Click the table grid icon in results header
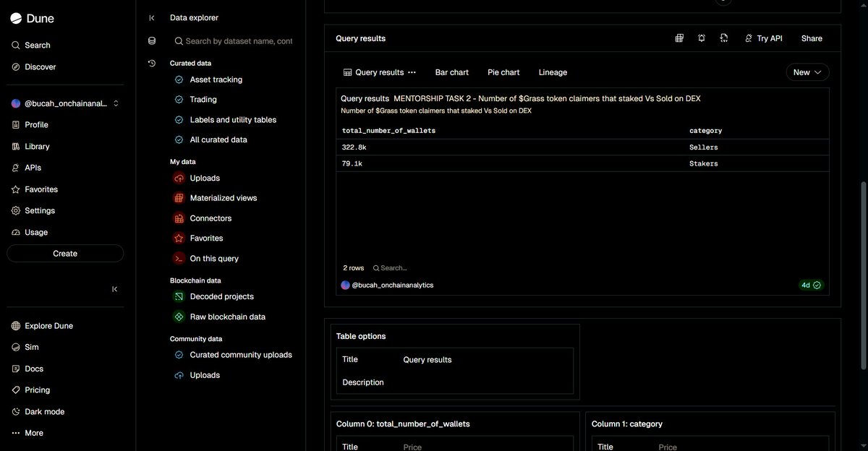This screenshot has height=451, width=868. [x=679, y=38]
